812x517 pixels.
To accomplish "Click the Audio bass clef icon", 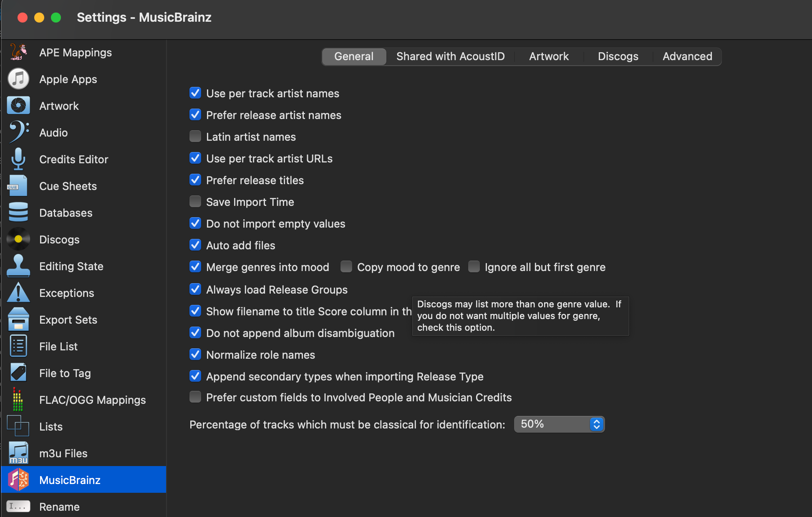I will coord(18,132).
